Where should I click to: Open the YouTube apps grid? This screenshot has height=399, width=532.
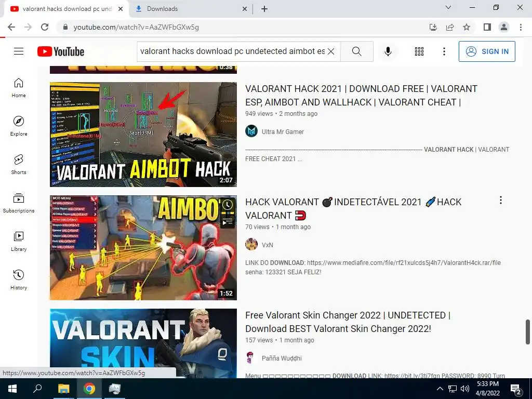419,51
